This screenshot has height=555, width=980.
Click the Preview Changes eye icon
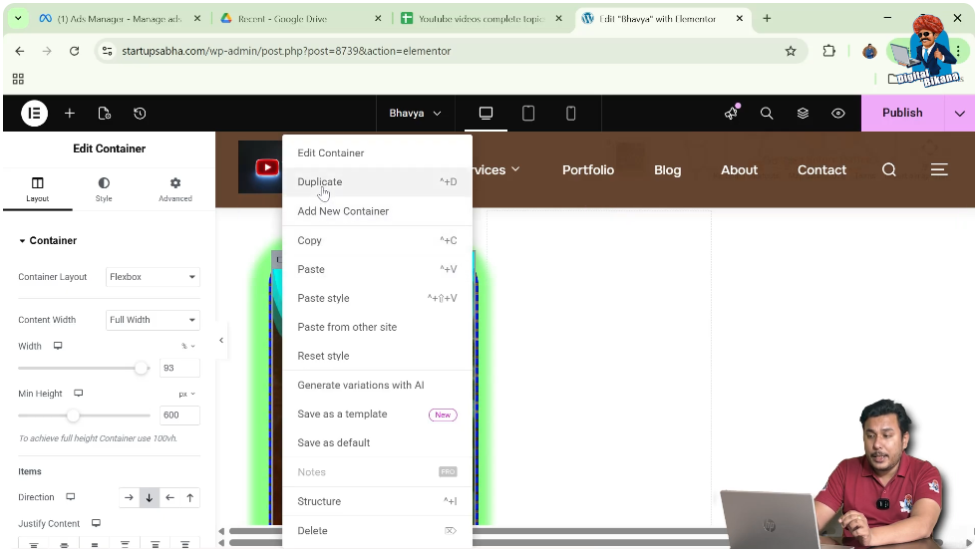coord(838,114)
